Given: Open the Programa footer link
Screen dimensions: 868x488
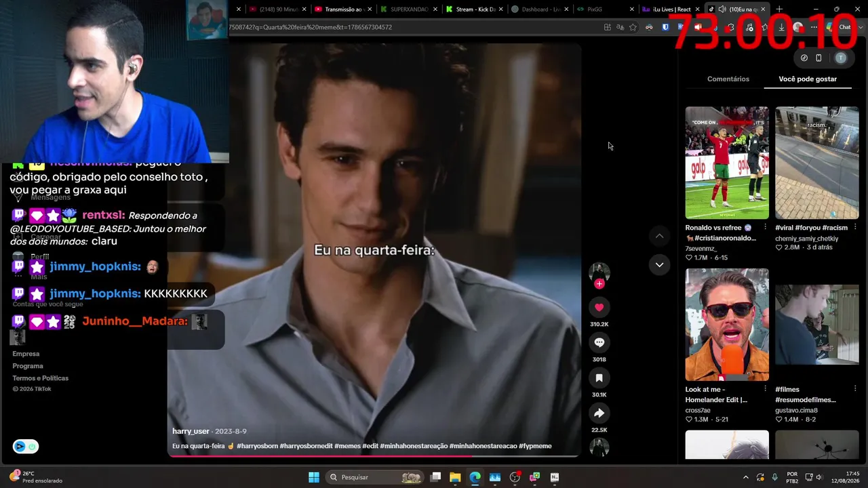Looking at the screenshot, I should pyautogui.click(x=28, y=366).
